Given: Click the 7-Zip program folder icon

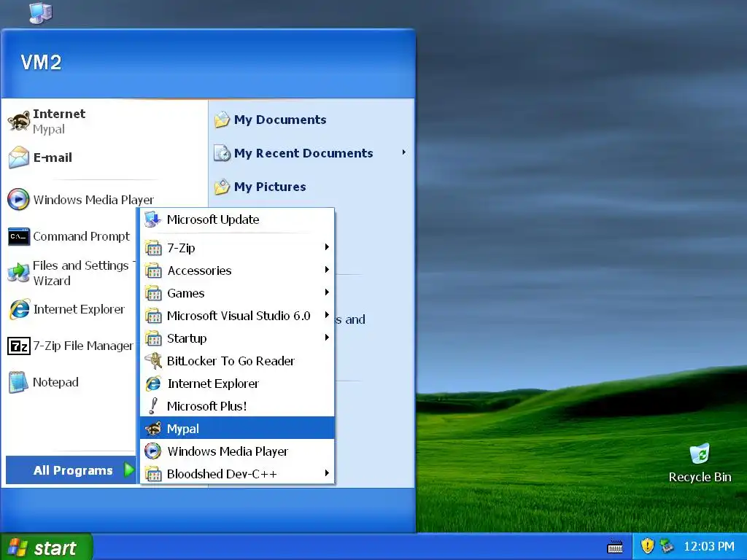Looking at the screenshot, I should (153, 248).
